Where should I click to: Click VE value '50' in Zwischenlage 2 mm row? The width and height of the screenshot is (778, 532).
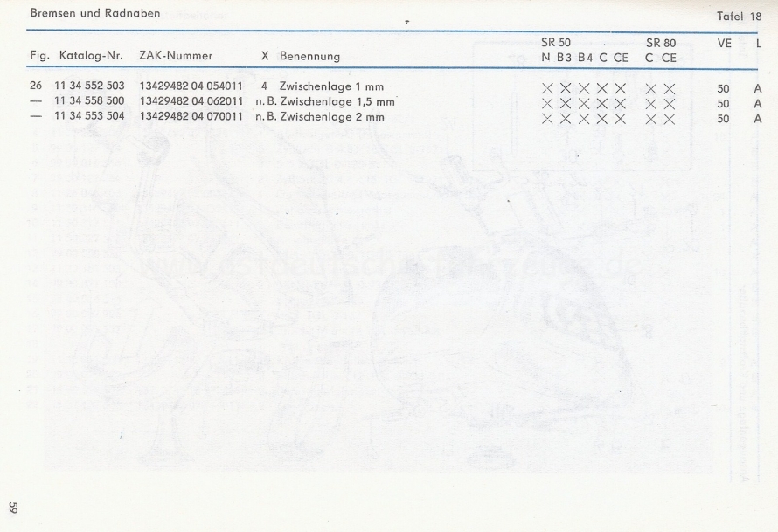[x=724, y=119]
